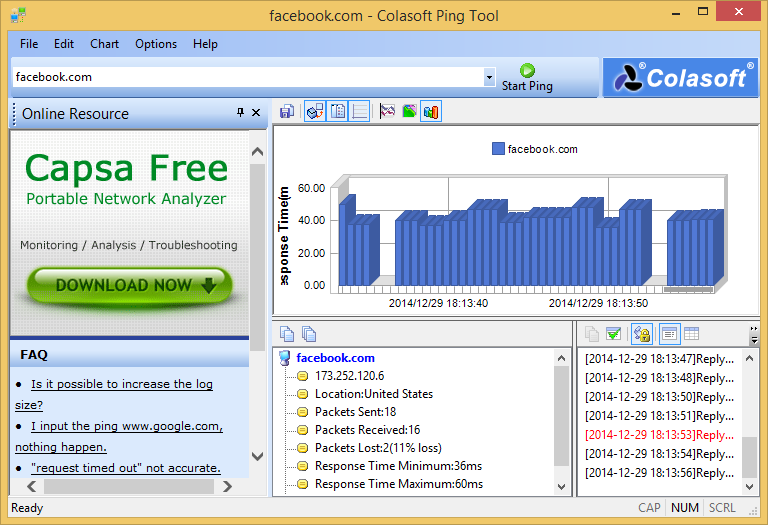Switch log pane to list view
The height and width of the screenshot is (525, 768).
coord(670,334)
